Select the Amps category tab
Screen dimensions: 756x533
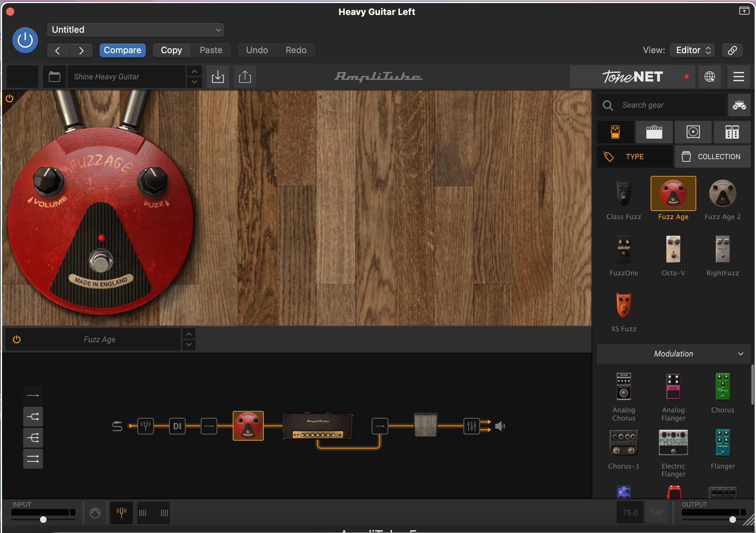click(654, 132)
